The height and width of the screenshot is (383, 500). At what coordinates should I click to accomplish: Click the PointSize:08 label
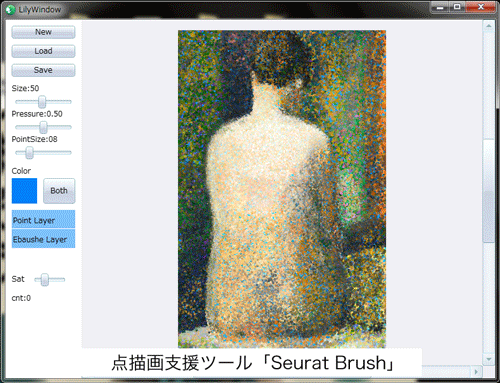click(x=34, y=139)
